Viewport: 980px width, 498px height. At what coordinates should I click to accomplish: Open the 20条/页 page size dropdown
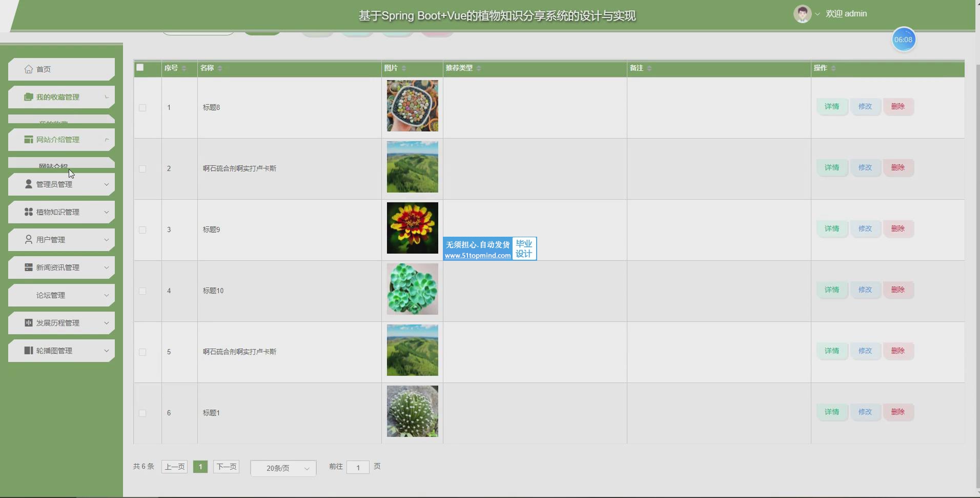pyautogui.click(x=283, y=468)
